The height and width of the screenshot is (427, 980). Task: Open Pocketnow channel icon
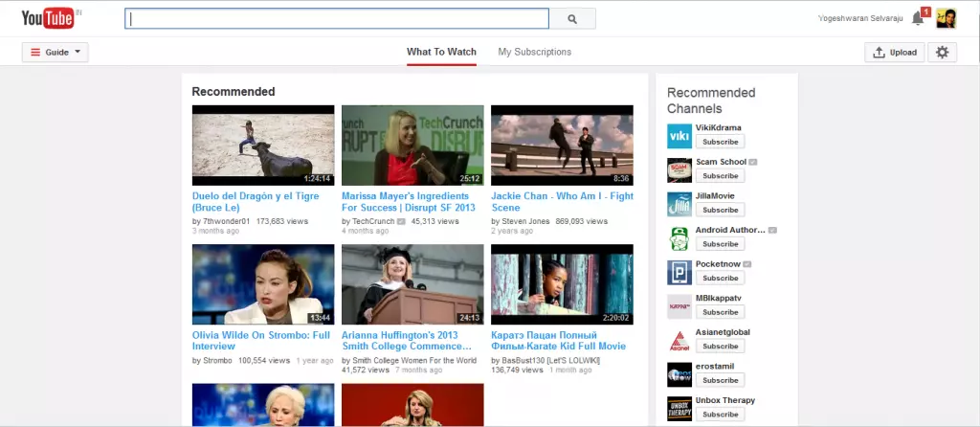tap(679, 272)
